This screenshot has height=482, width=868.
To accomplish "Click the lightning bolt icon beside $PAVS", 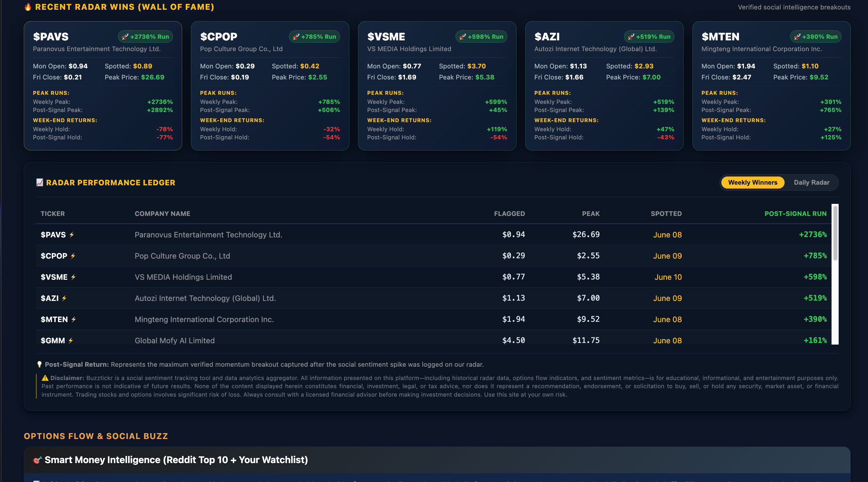I will coord(71,235).
